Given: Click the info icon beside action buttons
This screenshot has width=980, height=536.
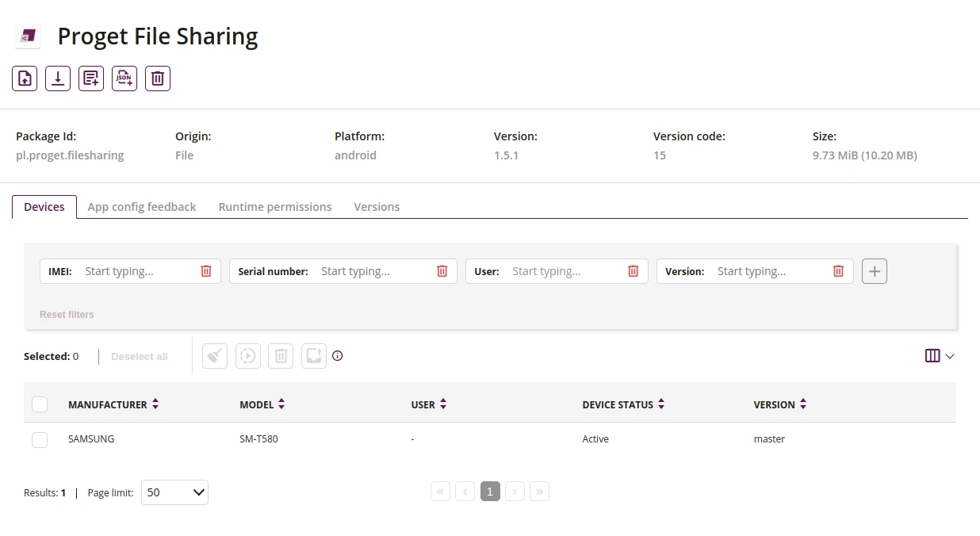Looking at the screenshot, I should click(x=338, y=356).
